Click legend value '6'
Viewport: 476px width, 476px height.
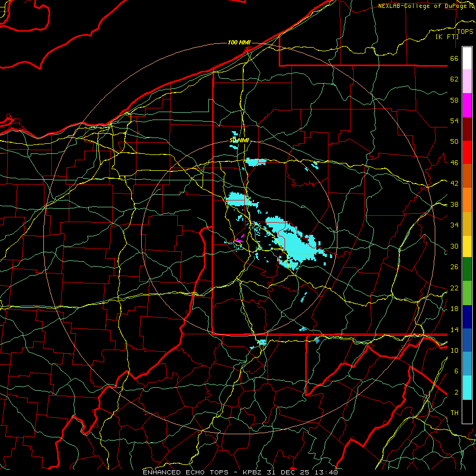click(456, 371)
